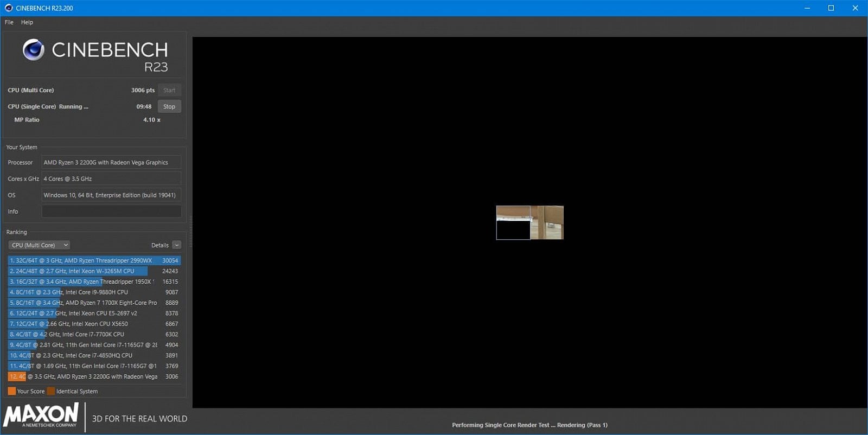Click the Start button for CPU Multi Core

[x=169, y=90]
